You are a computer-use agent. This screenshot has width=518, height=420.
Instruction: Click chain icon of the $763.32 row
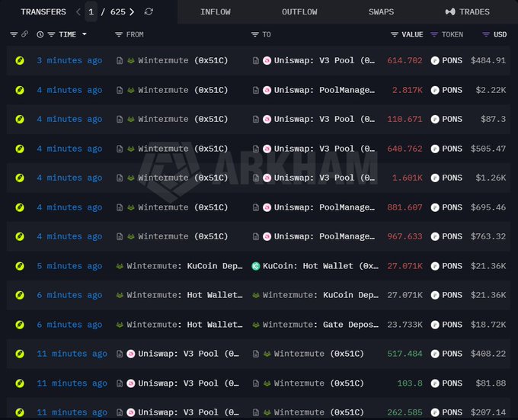pos(20,236)
